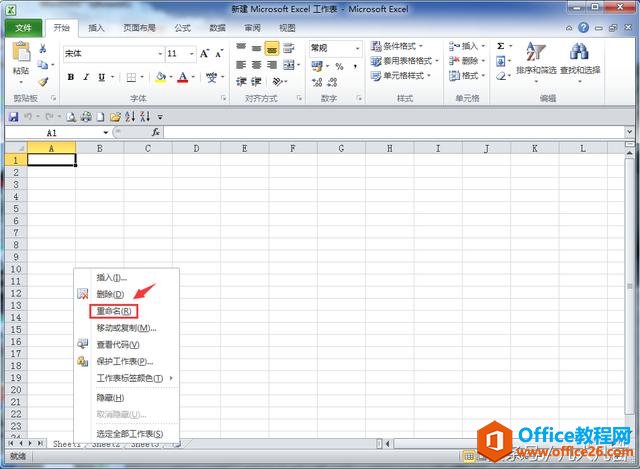Toggle right text alignment
This screenshot has height=469, width=640.
pyautogui.click(x=272, y=64)
